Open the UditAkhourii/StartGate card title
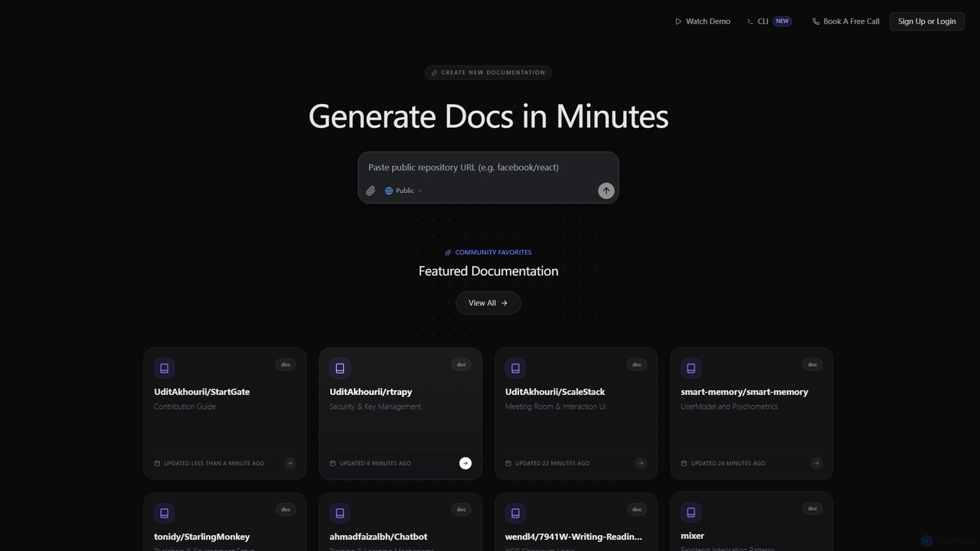The height and width of the screenshot is (551, 980). (202, 392)
